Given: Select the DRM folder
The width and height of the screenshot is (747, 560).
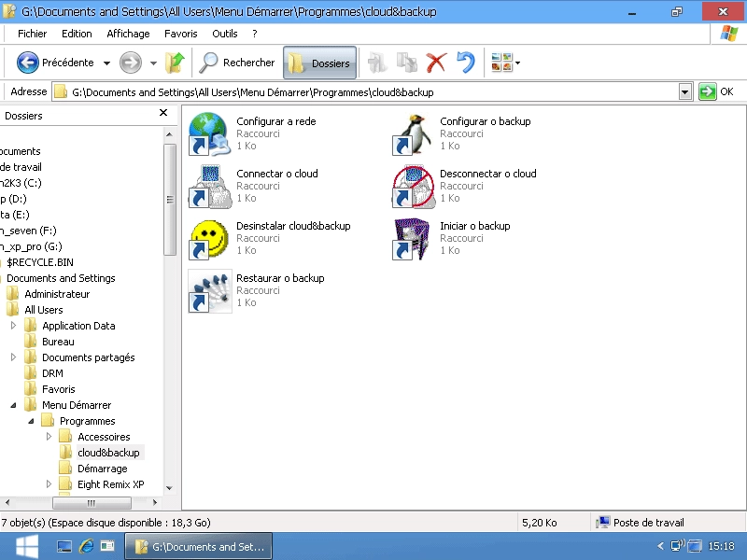Looking at the screenshot, I should (52, 373).
